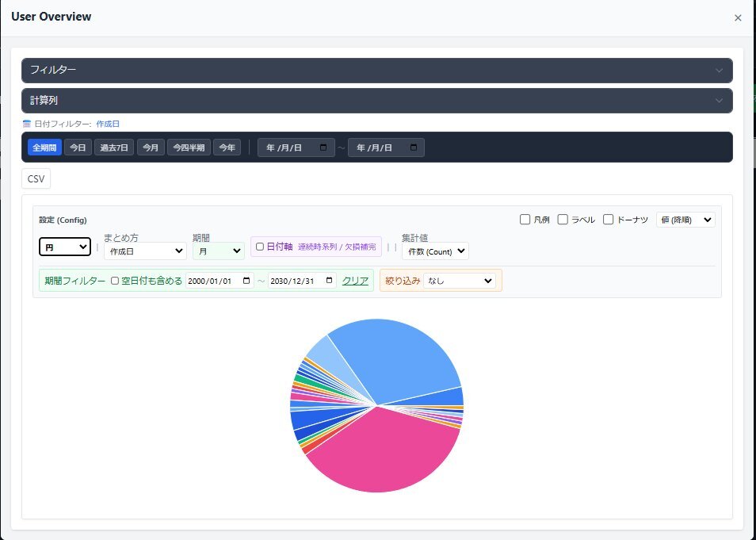The image size is (756, 540).
Task: Toggle the ドーナツ chart checkbox
Action: [x=608, y=220]
